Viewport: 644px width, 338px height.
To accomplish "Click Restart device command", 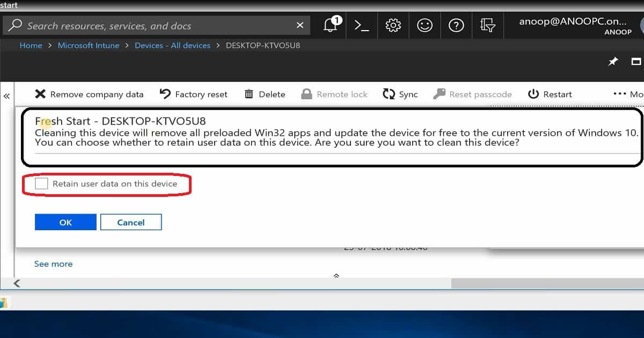I will pos(550,94).
